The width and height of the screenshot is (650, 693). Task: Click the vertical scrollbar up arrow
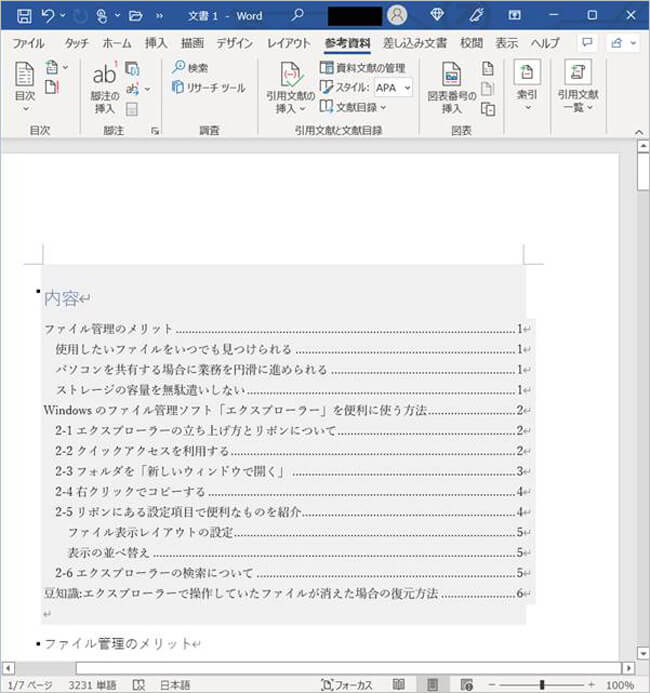pyautogui.click(x=643, y=146)
